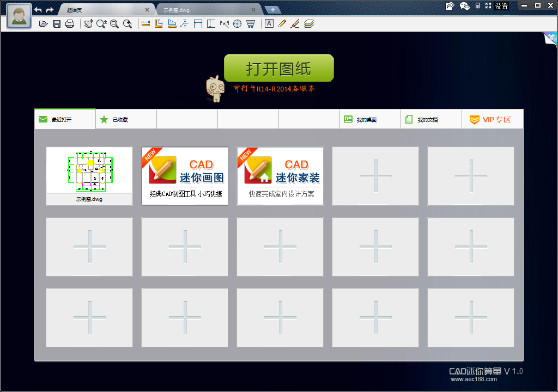Click the printer icon

(x=70, y=24)
